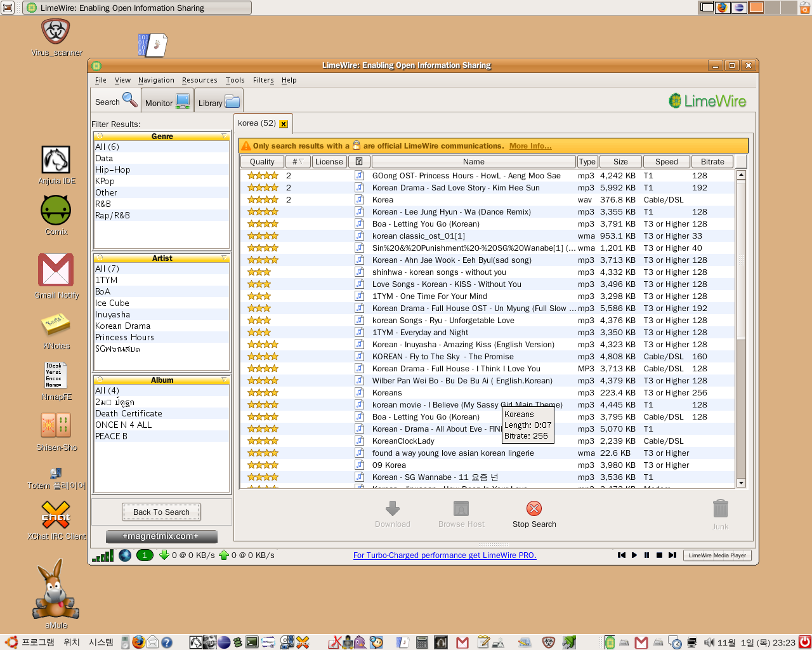
Task: Click the globe firewall status icon
Action: 125,555
